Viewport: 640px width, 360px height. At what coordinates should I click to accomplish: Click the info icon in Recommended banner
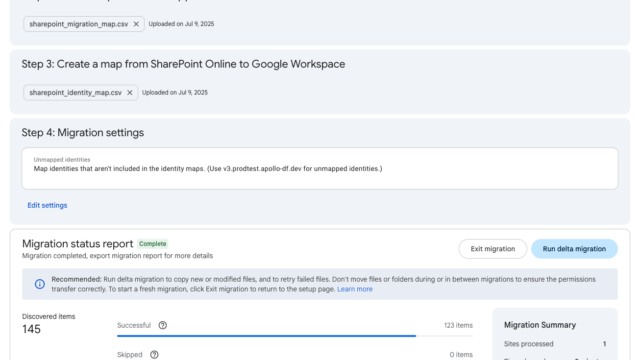pyautogui.click(x=40, y=284)
